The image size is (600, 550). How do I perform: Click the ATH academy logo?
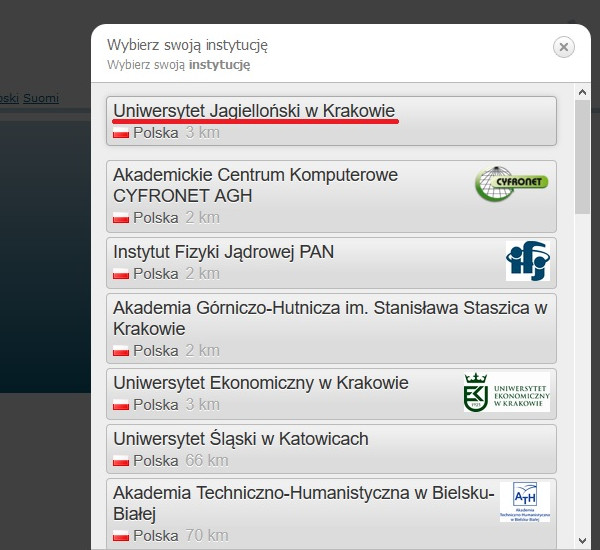[x=525, y=502]
